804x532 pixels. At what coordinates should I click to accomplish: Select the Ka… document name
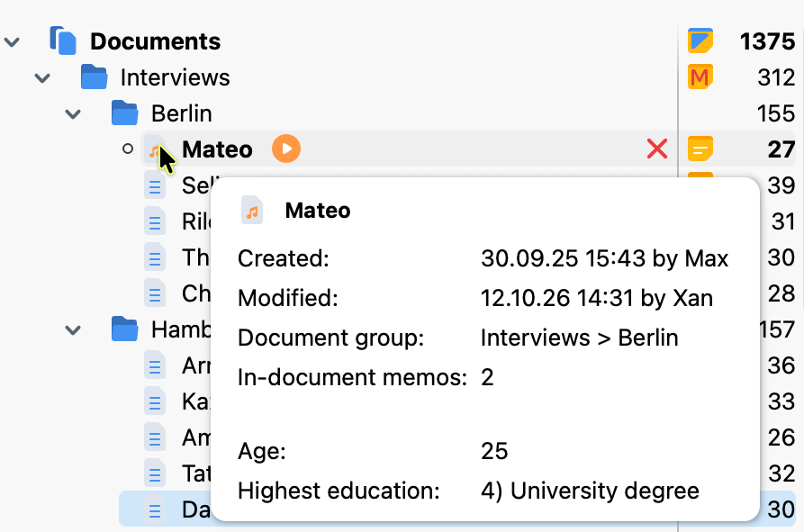(196, 401)
